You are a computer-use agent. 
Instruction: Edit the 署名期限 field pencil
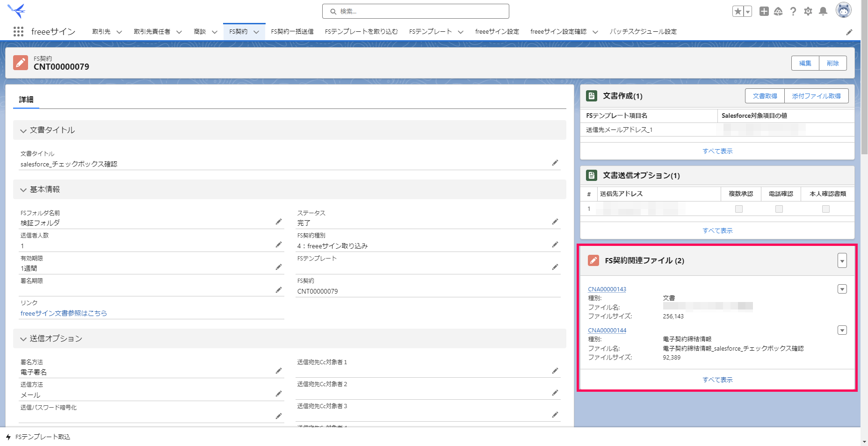coord(279,290)
